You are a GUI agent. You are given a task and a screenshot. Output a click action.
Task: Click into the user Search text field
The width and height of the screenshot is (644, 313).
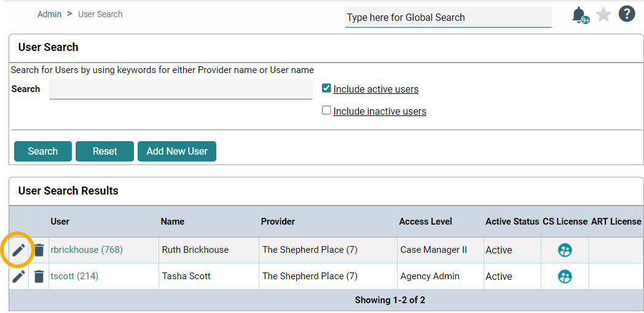pos(181,90)
